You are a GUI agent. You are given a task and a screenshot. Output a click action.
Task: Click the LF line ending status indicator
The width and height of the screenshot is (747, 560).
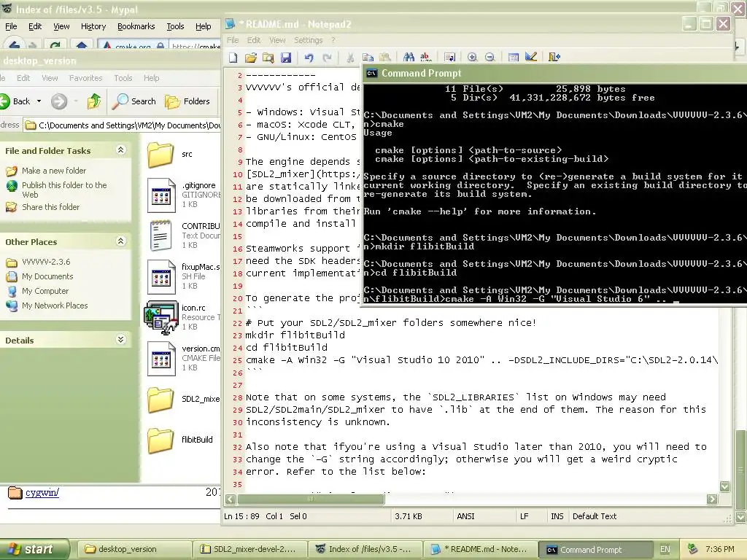pyautogui.click(x=525, y=516)
